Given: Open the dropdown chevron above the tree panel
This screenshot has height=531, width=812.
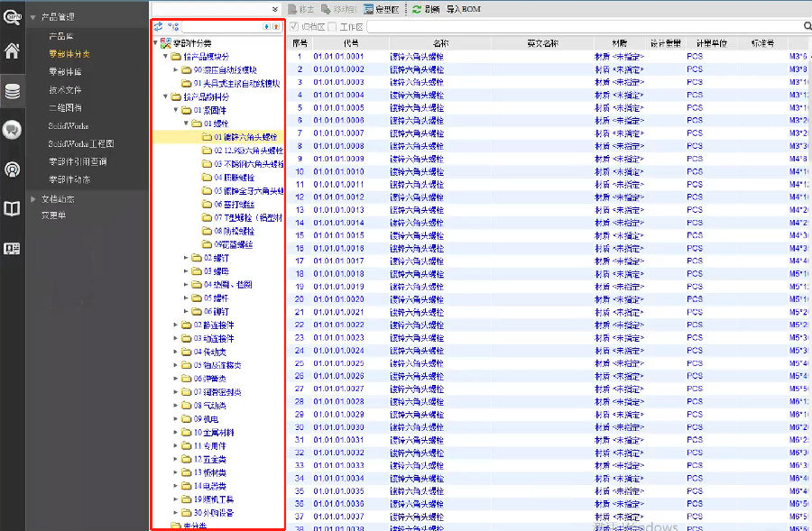Looking at the screenshot, I should (x=274, y=8).
